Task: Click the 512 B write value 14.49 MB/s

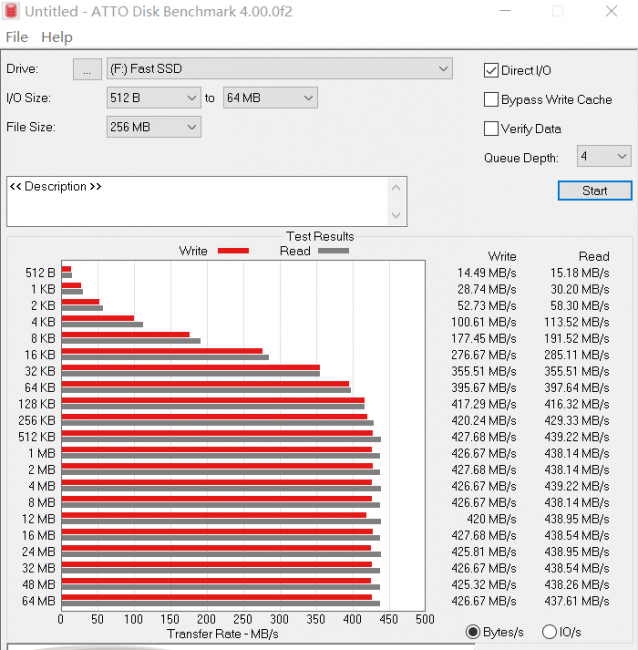Action: point(487,273)
